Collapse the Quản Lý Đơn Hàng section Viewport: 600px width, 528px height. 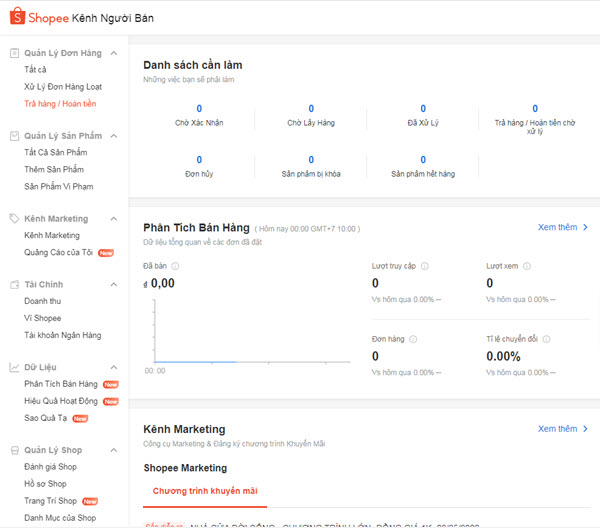(113, 53)
